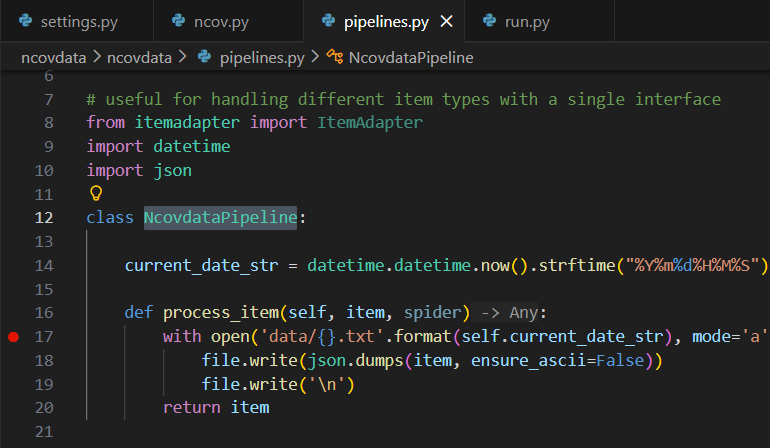This screenshot has height=448, width=770.
Task: Toggle the red breakpoint on line 17
Action: coord(13,337)
